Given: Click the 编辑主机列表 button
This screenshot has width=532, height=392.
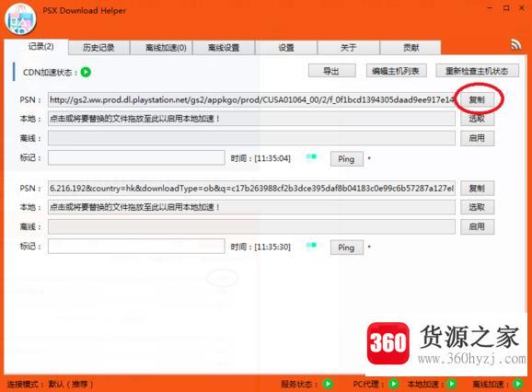Looking at the screenshot, I should pos(396,71).
